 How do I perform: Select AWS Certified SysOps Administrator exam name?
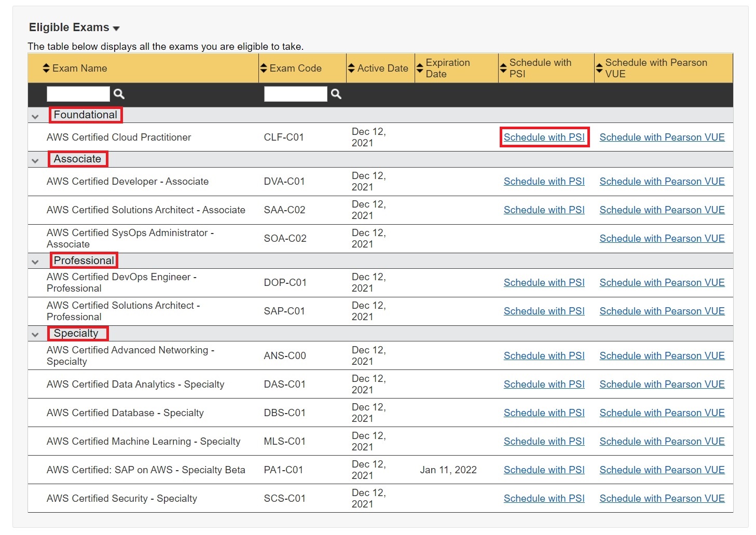point(130,238)
